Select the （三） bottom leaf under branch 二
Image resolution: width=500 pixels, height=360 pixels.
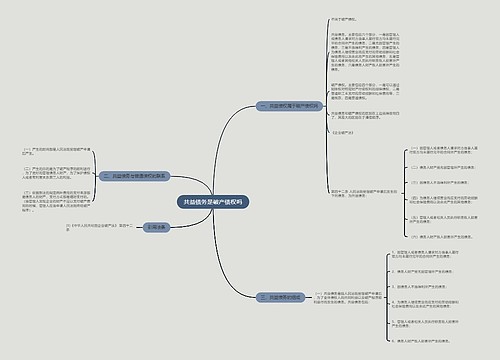[56, 201]
